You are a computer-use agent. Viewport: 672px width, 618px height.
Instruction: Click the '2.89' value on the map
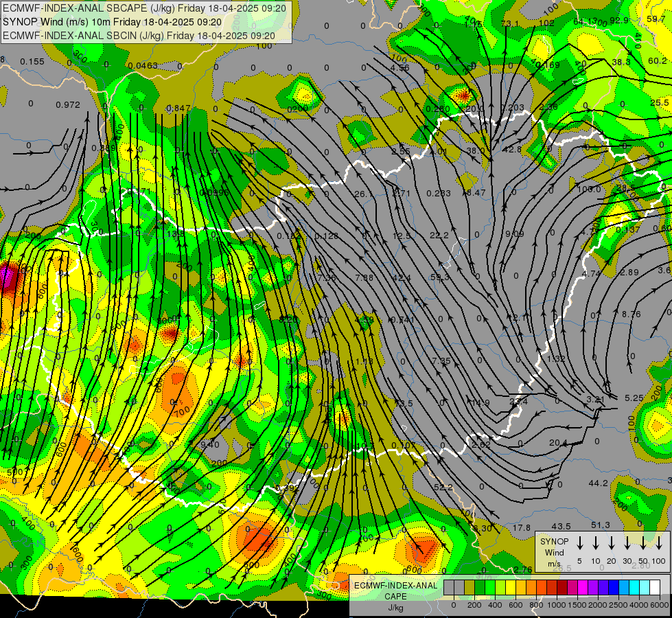629,273
